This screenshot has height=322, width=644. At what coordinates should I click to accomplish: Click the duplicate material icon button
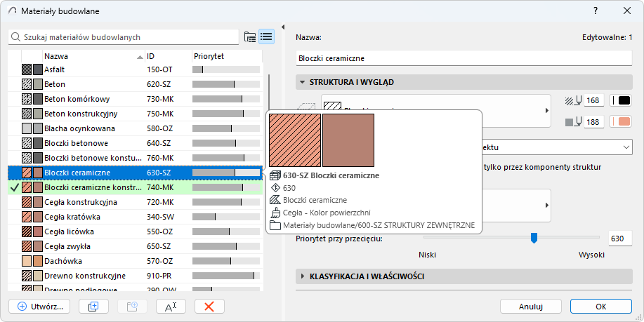(x=93, y=307)
